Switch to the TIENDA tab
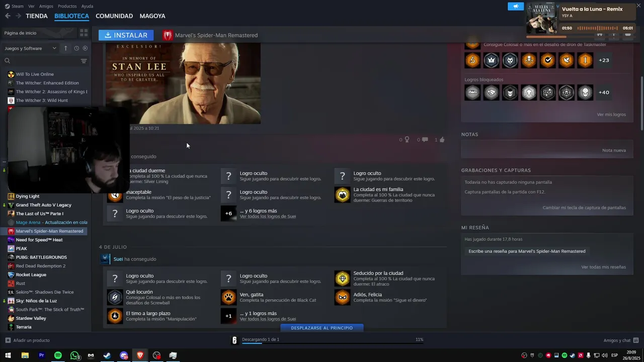The height and width of the screenshot is (362, 644). (37, 16)
